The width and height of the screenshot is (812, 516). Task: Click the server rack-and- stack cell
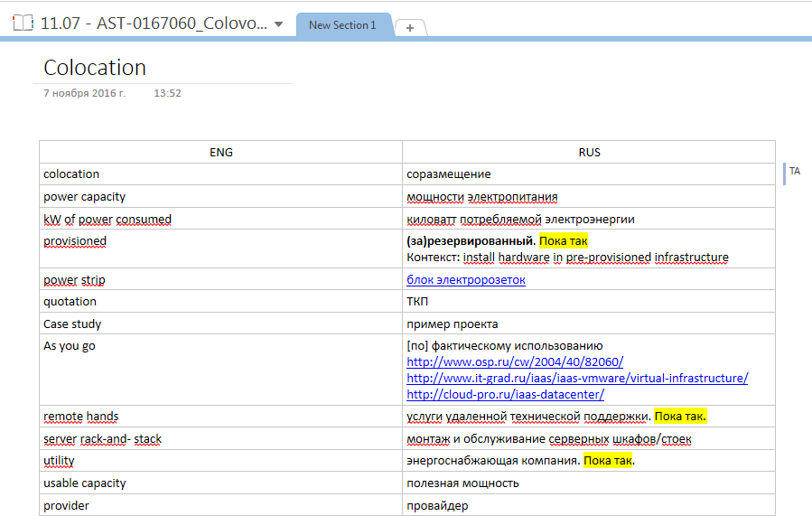(221, 439)
